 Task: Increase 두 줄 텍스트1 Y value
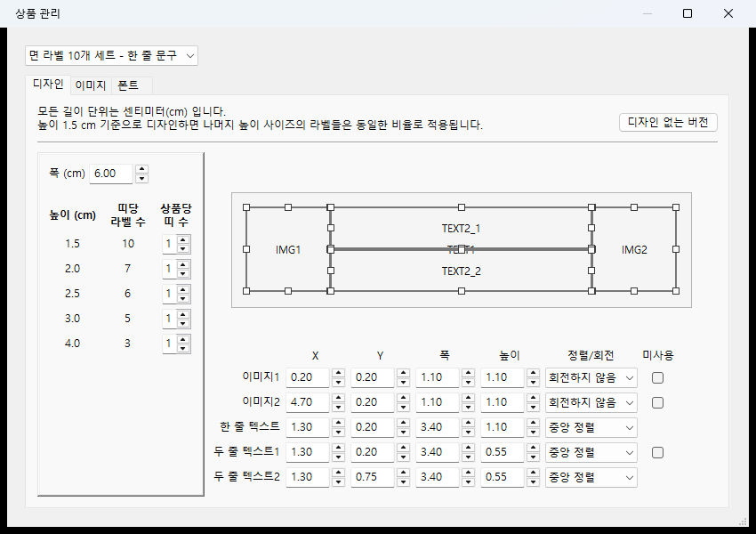(x=404, y=449)
